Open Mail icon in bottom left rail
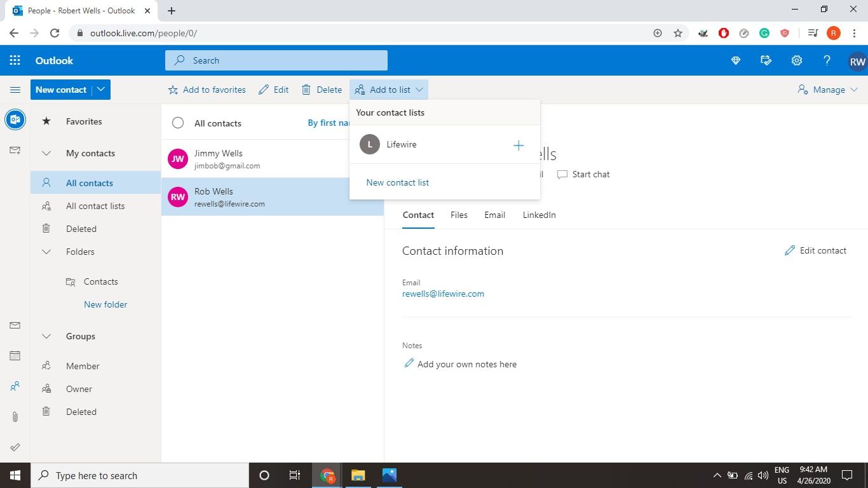The width and height of the screenshot is (868, 488). pyautogui.click(x=15, y=325)
